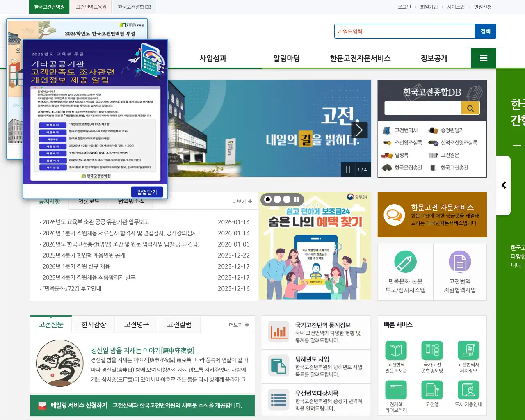Viewport: 525px width, 420px height.
Task: Pause the 보조금24 ad rotation
Action: tap(297, 199)
